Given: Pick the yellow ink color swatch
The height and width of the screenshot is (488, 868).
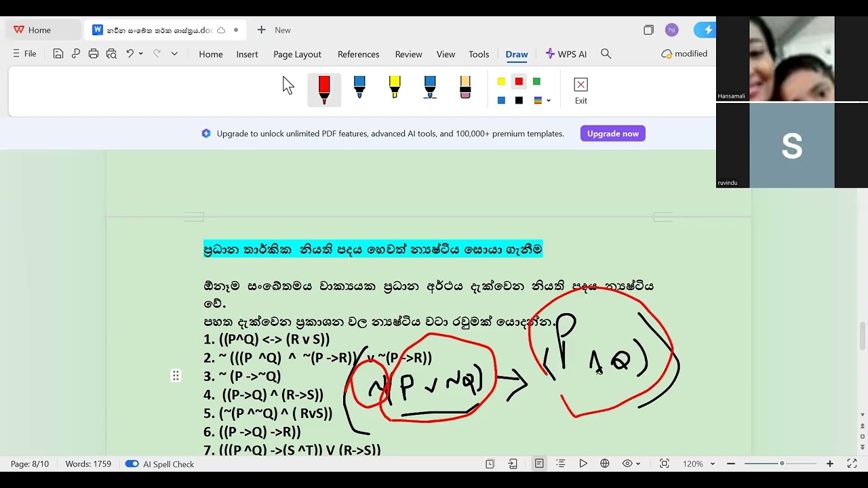Looking at the screenshot, I should point(501,81).
